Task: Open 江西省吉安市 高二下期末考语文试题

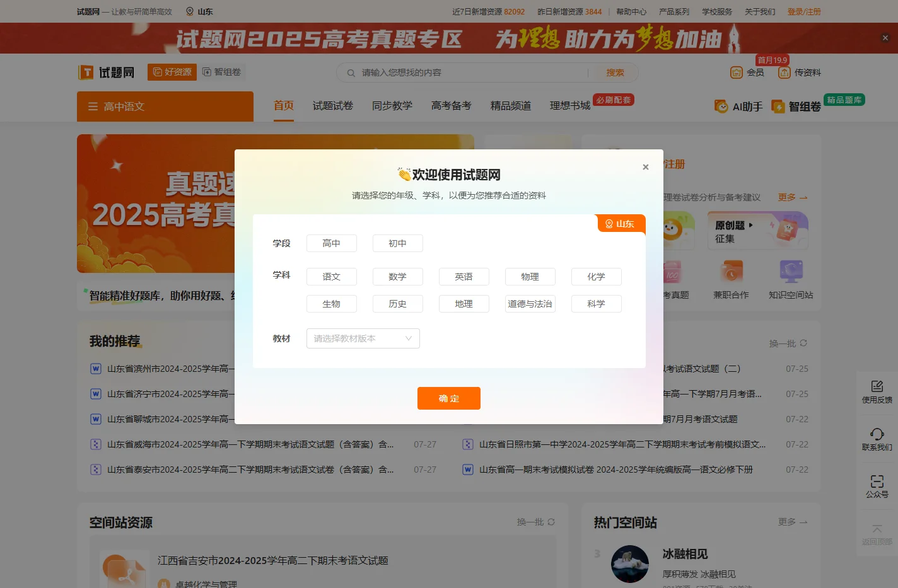Action: pos(272,560)
